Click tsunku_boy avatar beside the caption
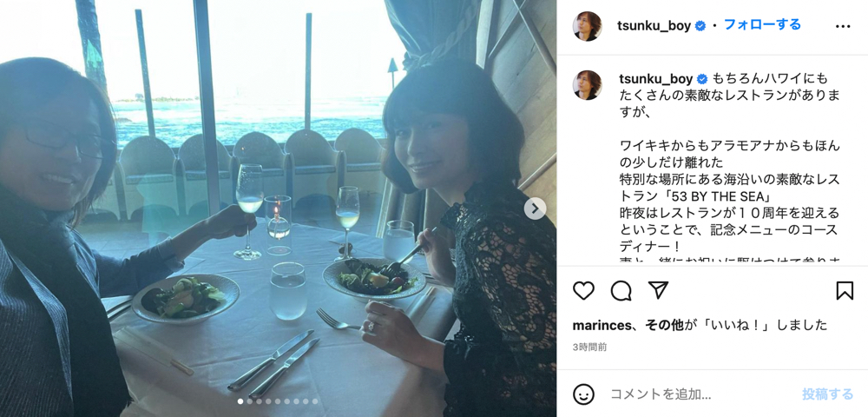 point(587,85)
